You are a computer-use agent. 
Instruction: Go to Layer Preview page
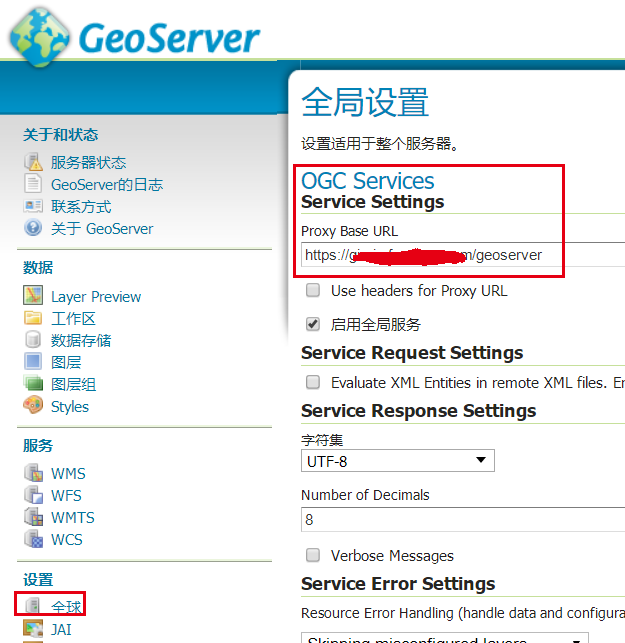click(x=96, y=296)
